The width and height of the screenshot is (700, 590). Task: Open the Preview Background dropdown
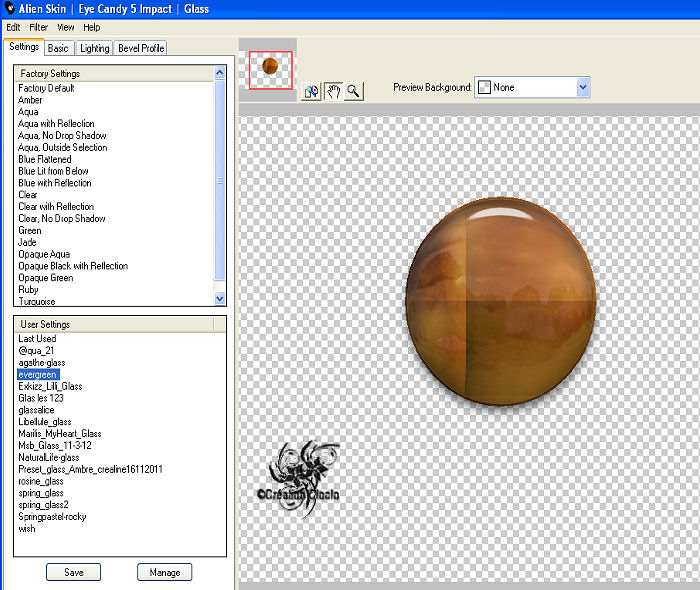click(582, 88)
